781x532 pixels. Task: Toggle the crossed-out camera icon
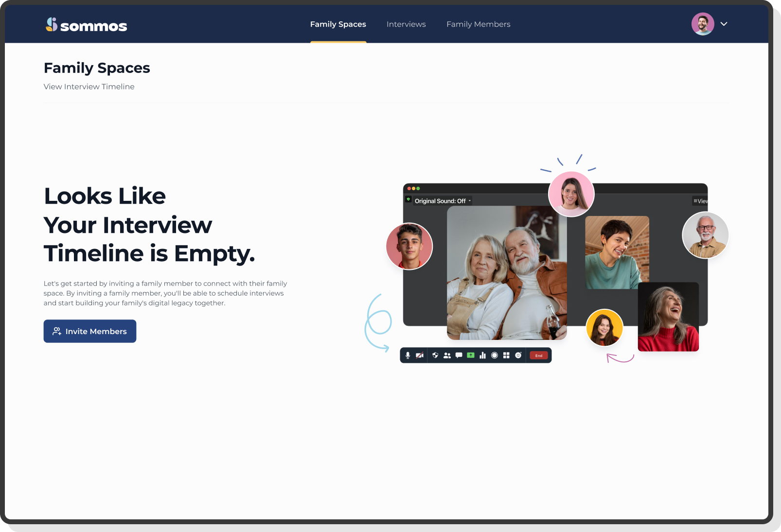coord(420,355)
